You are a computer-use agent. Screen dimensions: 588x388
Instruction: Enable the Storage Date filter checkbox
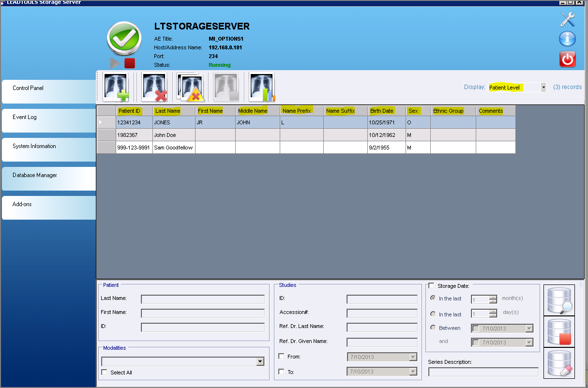(x=431, y=285)
